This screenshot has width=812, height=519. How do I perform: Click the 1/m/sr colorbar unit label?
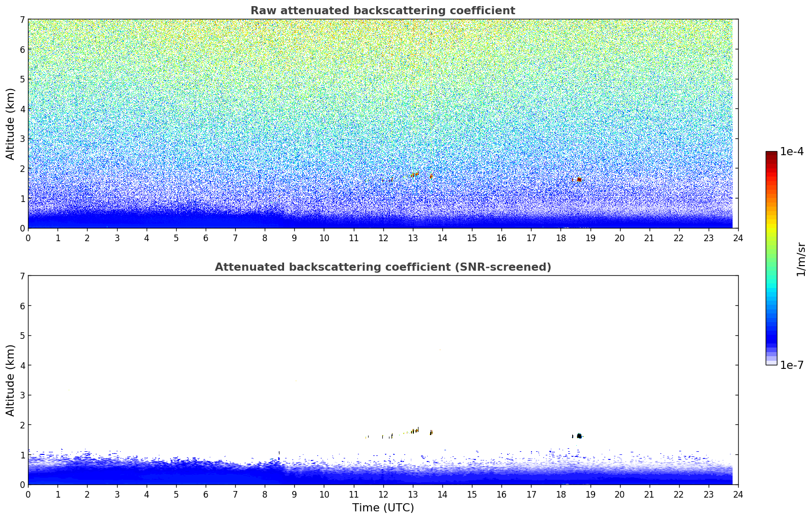point(801,259)
